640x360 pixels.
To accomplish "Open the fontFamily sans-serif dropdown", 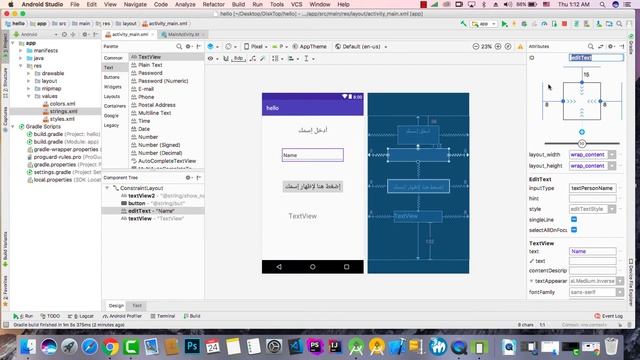I will tap(620, 292).
